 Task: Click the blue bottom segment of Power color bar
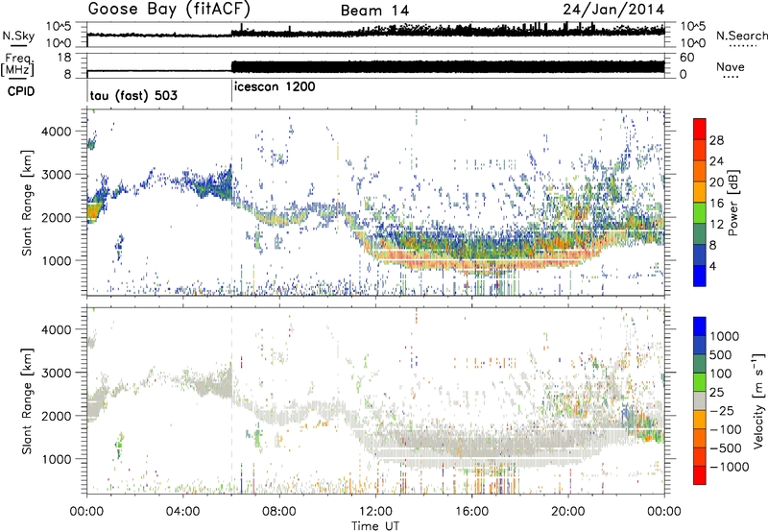(700, 277)
